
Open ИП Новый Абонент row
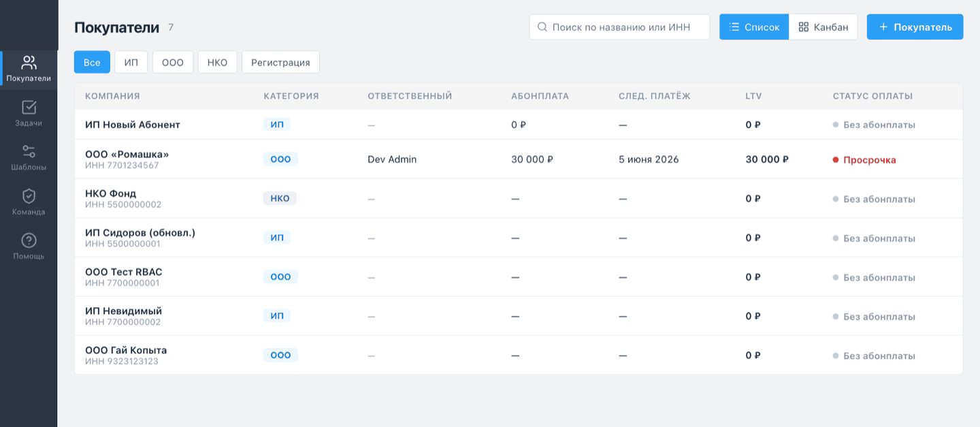519,125
